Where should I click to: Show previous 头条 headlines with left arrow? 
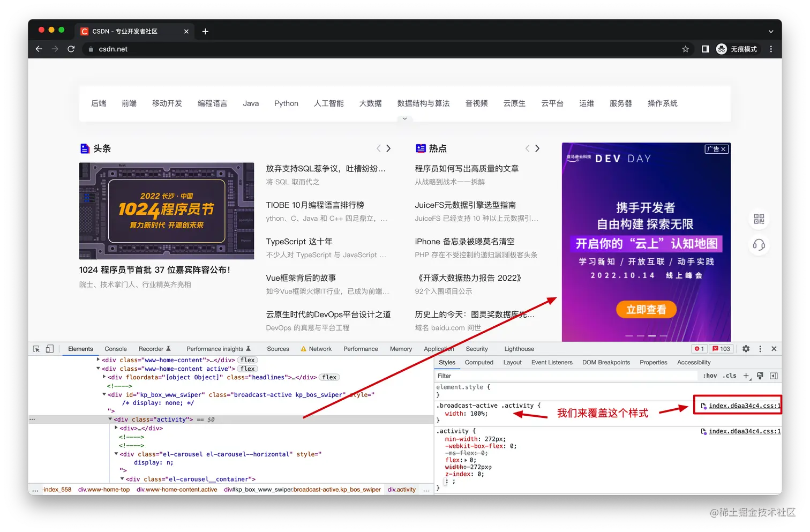(x=378, y=148)
